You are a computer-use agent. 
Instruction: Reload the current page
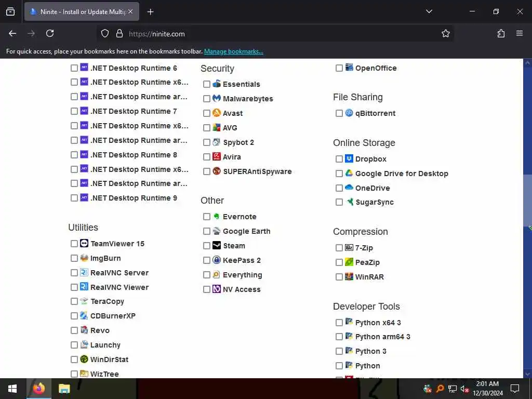click(50, 33)
